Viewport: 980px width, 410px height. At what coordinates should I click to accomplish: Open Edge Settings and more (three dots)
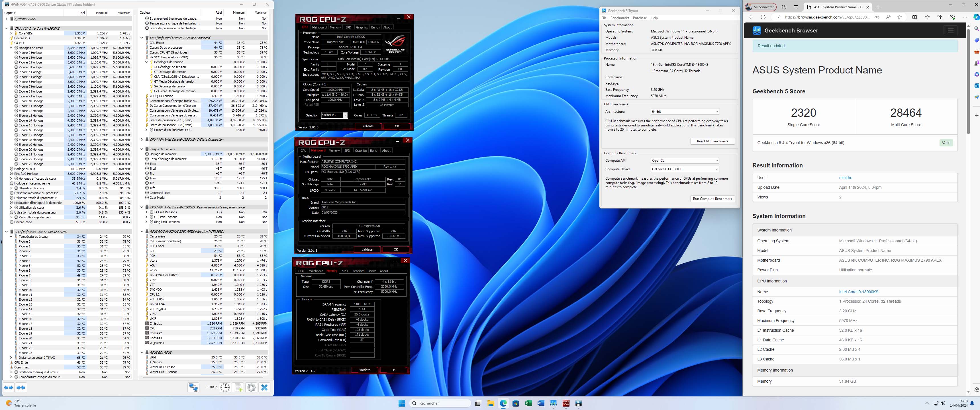pyautogui.click(x=965, y=17)
